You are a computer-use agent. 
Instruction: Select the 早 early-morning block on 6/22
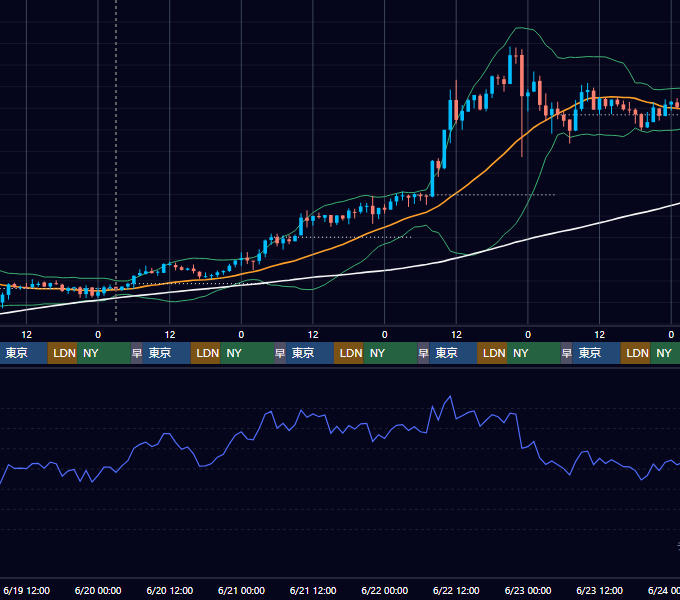[x=423, y=353]
